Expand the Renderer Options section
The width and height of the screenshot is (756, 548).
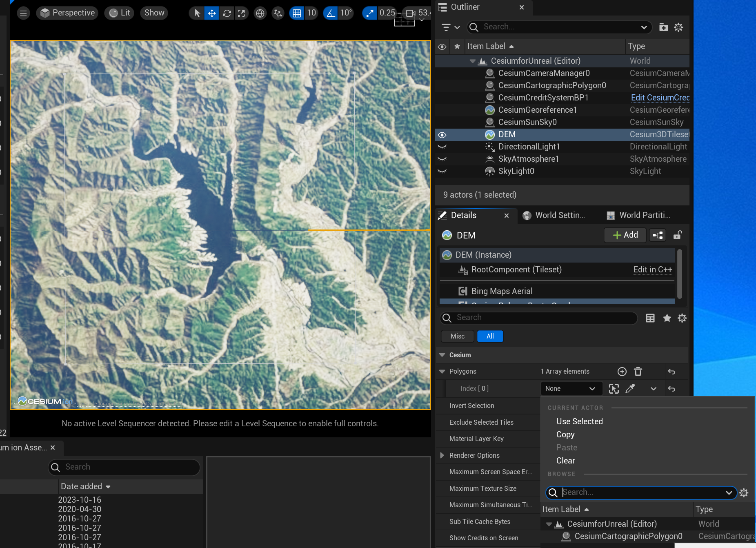(x=442, y=455)
